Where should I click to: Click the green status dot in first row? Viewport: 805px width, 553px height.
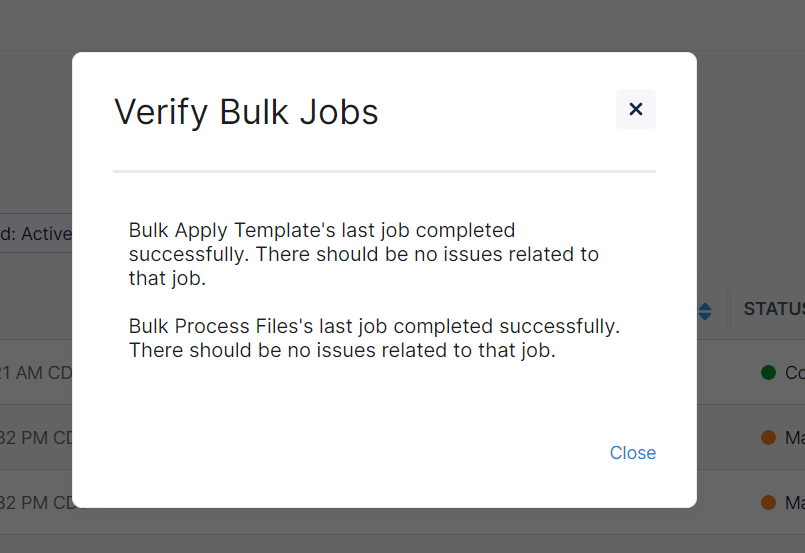coord(769,373)
